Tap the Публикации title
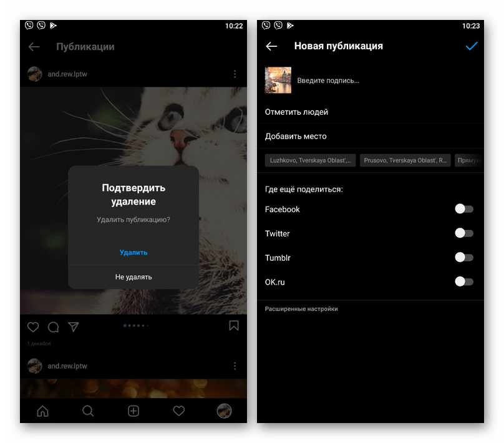 coord(85,47)
